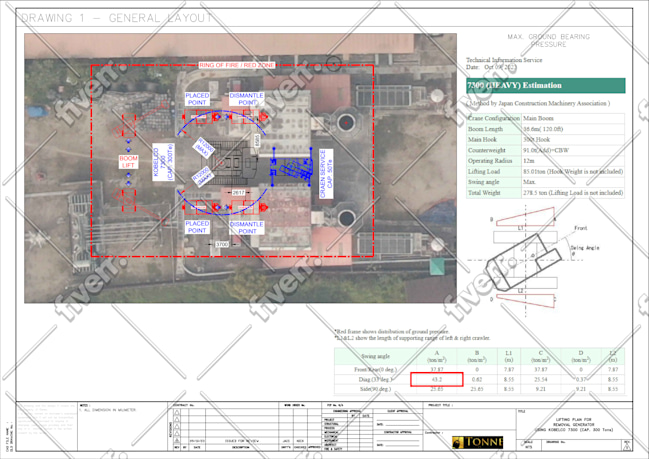Click the 'Lifting Load' row label
649x459 pixels.
click(x=484, y=171)
